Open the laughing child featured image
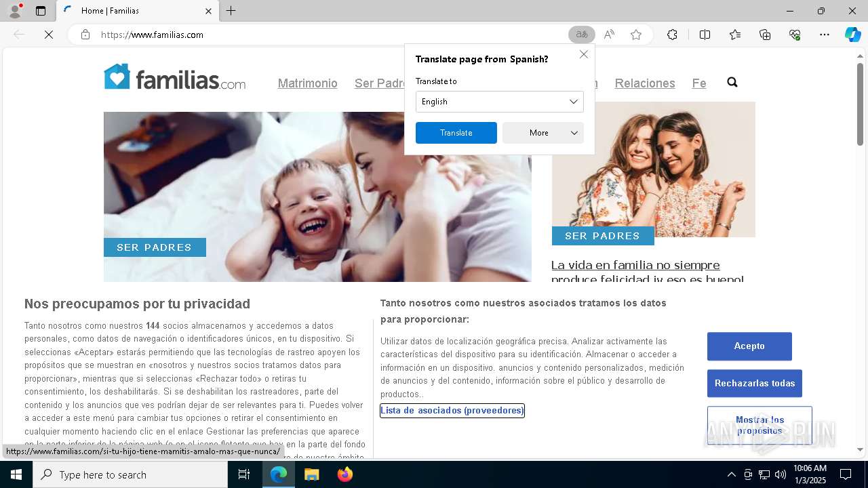Screen dimensions: 868x488 tap(317, 197)
